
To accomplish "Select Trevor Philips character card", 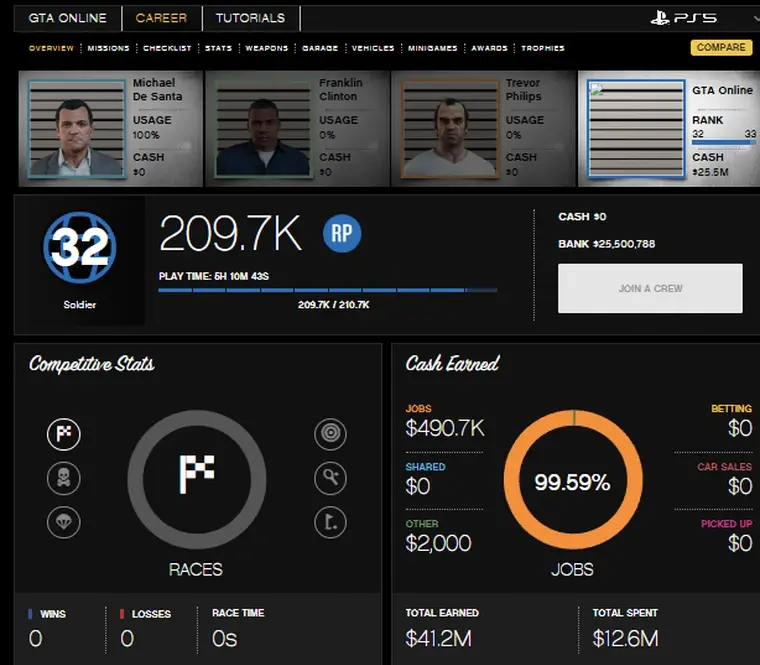I will coord(483,128).
